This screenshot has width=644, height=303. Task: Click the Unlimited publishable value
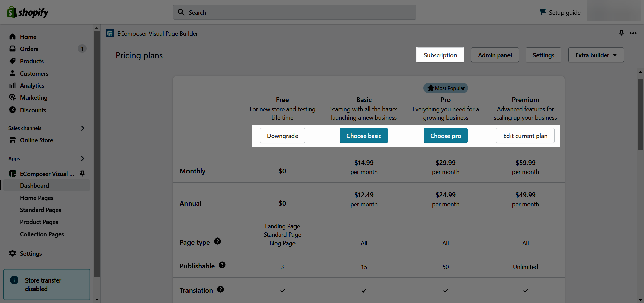point(525,267)
